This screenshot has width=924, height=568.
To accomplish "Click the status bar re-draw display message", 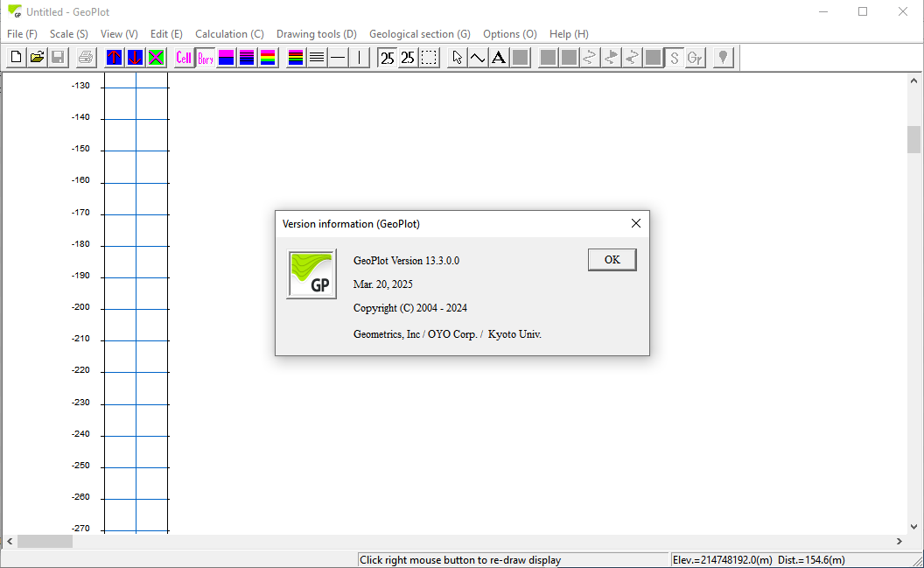I will (x=460, y=560).
